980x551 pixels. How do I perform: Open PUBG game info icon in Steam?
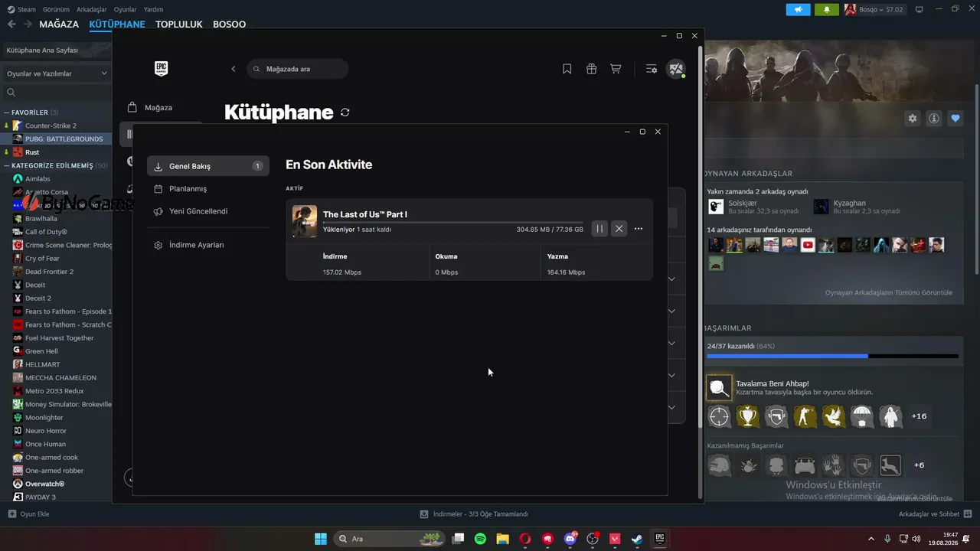pos(934,119)
